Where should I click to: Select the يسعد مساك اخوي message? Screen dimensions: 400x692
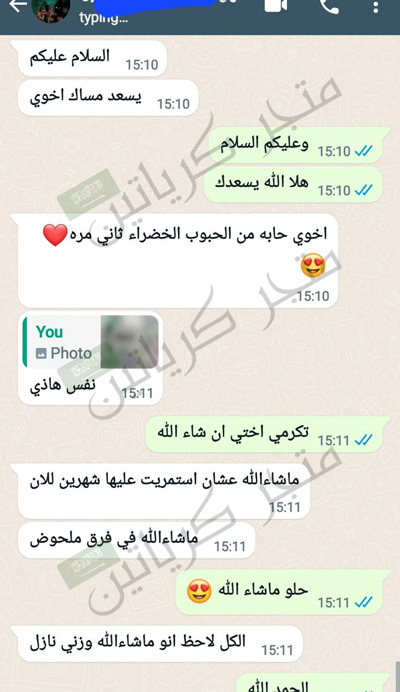pyautogui.click(x=108, y=98)
